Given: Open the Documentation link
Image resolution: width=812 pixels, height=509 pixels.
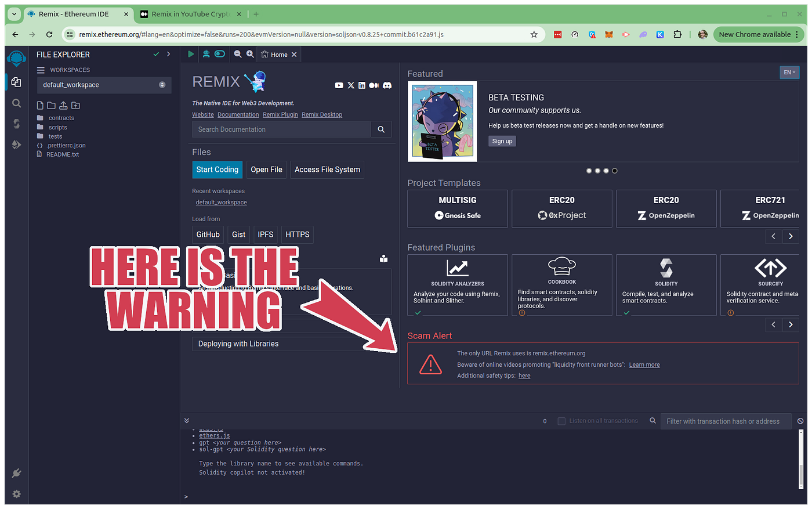Looking at the screenshot, I should tap(238, 114).
